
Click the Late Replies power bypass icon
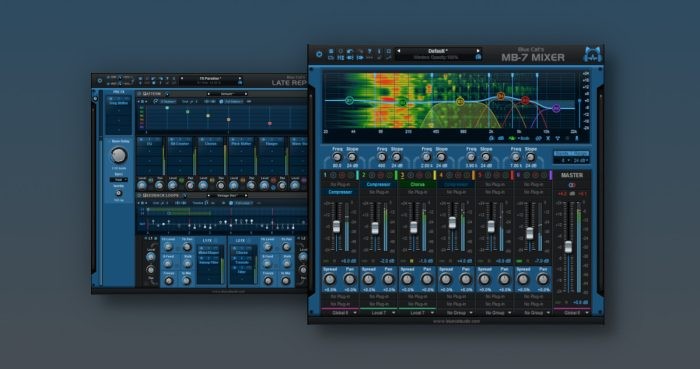[100, 81]
